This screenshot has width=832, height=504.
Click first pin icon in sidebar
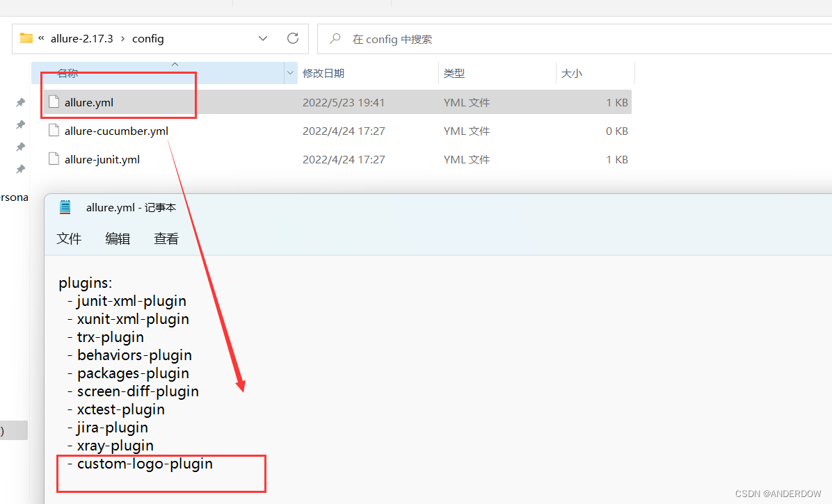tap(20, 102)
